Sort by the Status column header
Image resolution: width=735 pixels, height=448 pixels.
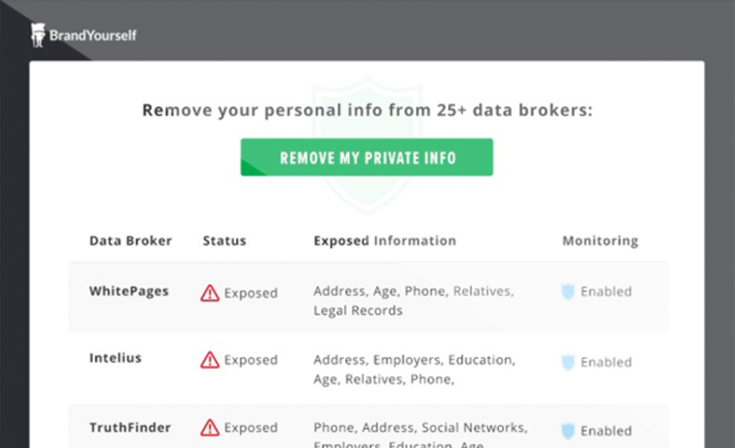tap(224, 241)
